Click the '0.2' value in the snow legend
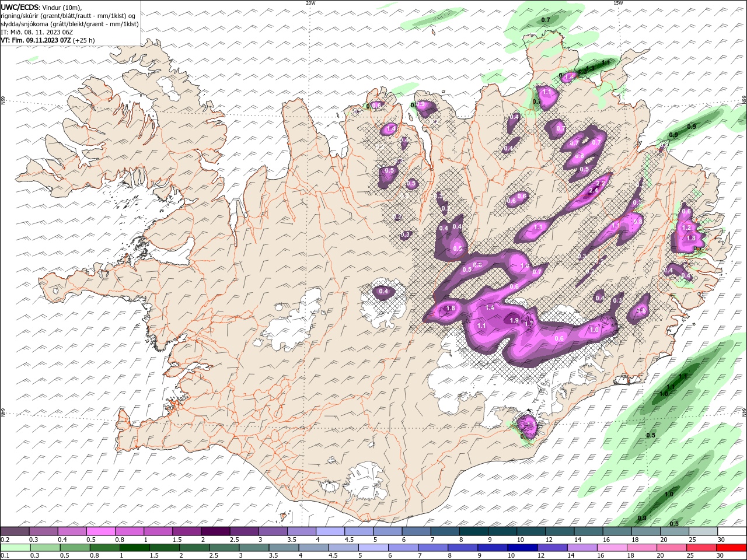This screenshot has height=560, width=747. point(5,540)
